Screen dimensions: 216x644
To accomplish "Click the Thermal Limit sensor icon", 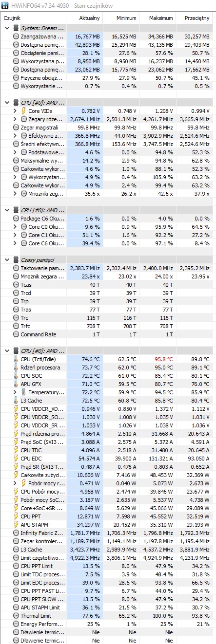I will [16, 616].
